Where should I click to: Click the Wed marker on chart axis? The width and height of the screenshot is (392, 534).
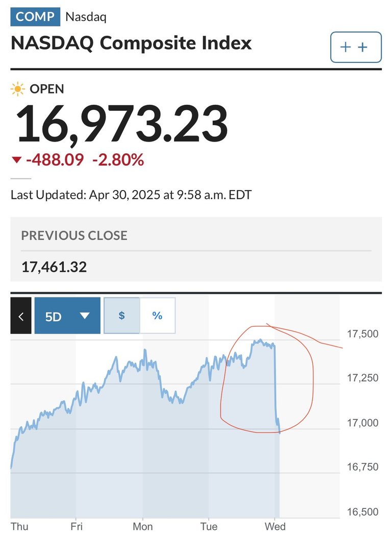[x=275, y=526]
